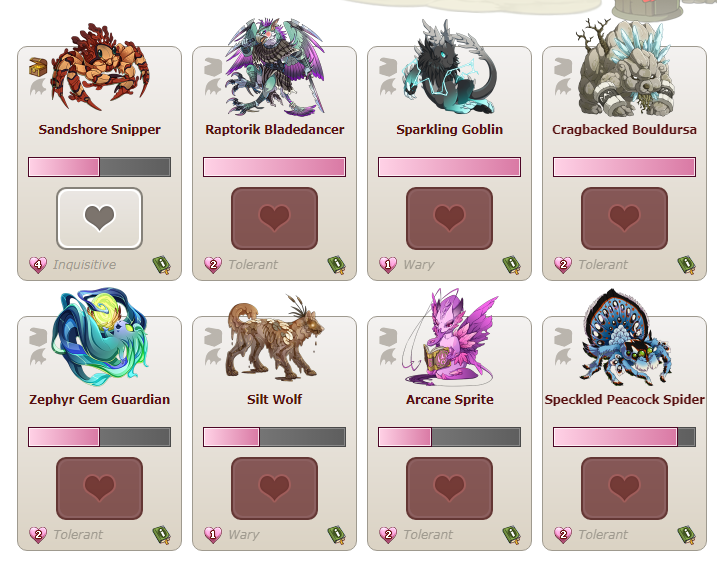The image size is (717, 562).
Task: Click the level 4 heart badge beside Inquisitive
Action: pos(38,265)
